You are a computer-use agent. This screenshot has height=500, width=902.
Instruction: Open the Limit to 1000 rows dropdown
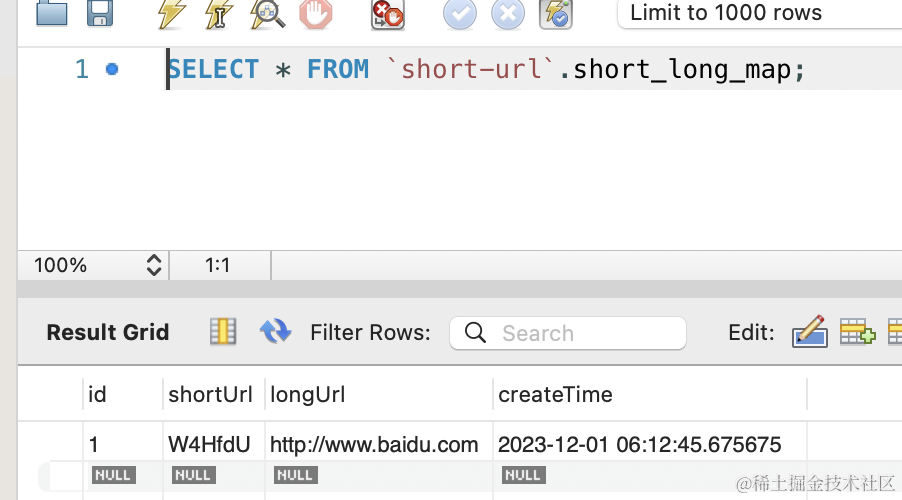point(759,13)
